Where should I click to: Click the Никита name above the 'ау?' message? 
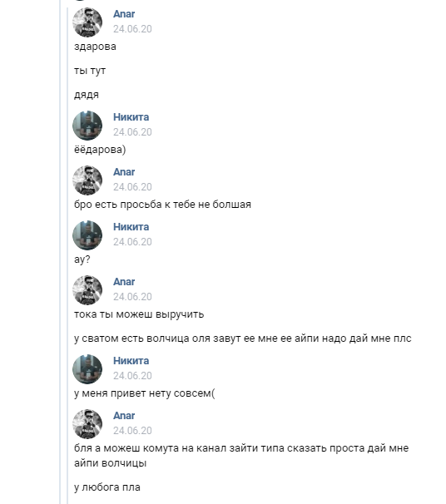(131, 227)
